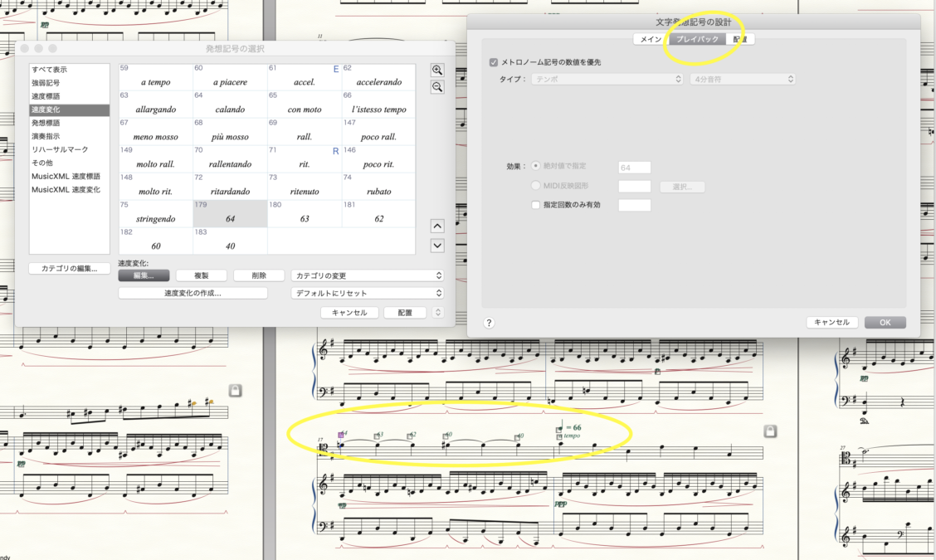Select the handle of the '62' expression in the score

coord(410,436)
